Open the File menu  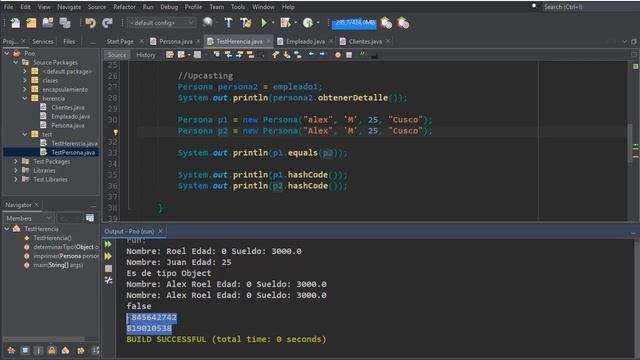click(8, 7)
